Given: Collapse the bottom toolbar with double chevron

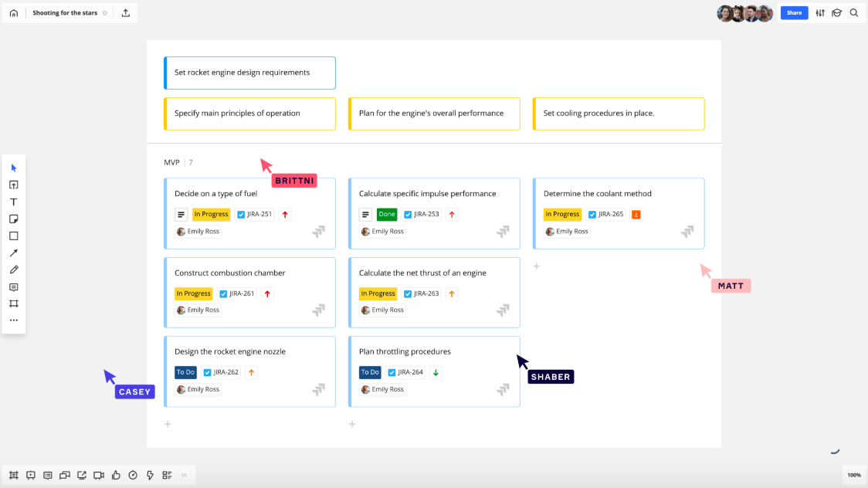Looking at the screenshot, I should pyautogui.click(x=184, y=475).
